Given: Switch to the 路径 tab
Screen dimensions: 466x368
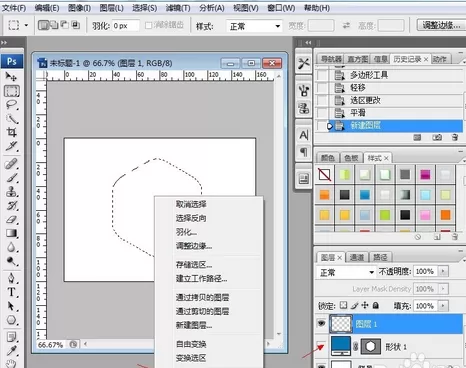Looking at the screenshot, I should click(380, 257).
